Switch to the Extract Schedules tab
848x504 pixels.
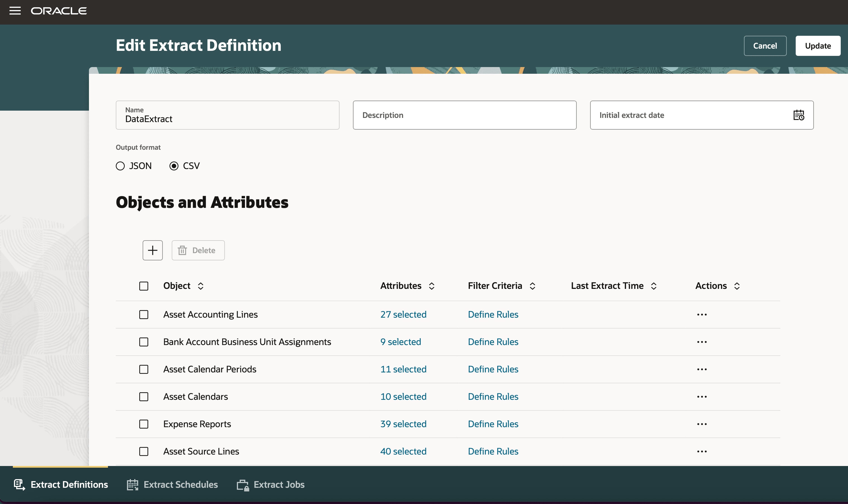[x=180, y=485]
